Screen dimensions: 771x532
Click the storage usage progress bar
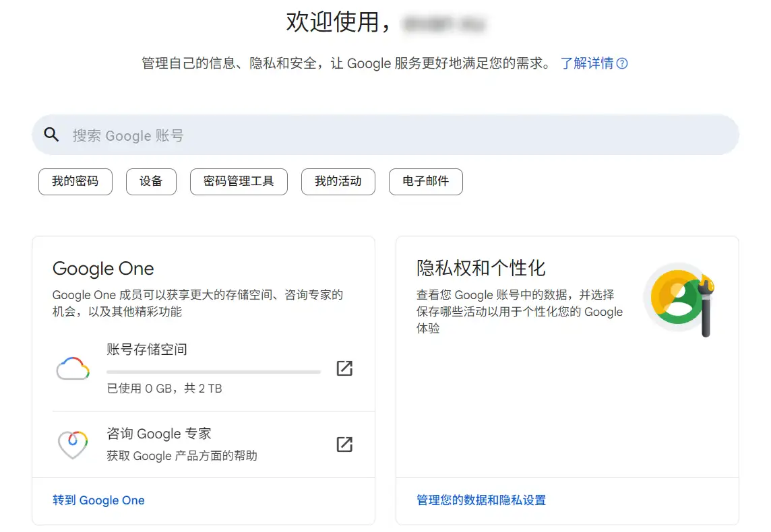point(213,370)
